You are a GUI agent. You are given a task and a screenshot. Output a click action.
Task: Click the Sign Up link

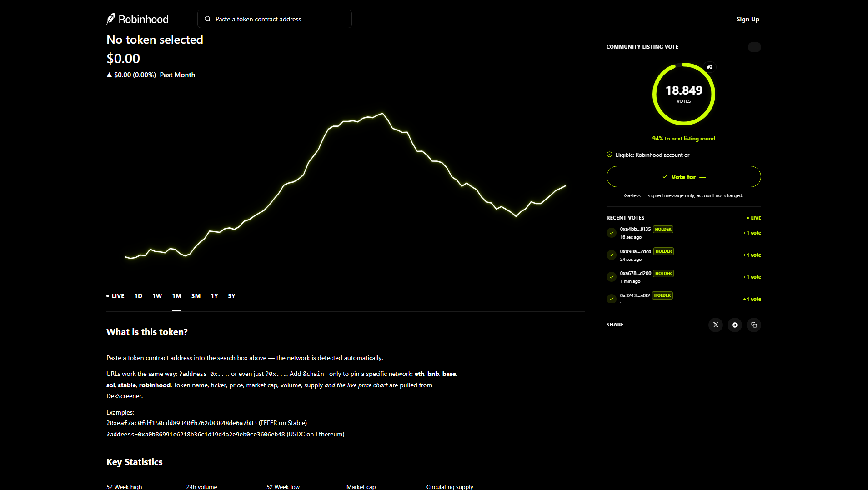tap(748, 19)
